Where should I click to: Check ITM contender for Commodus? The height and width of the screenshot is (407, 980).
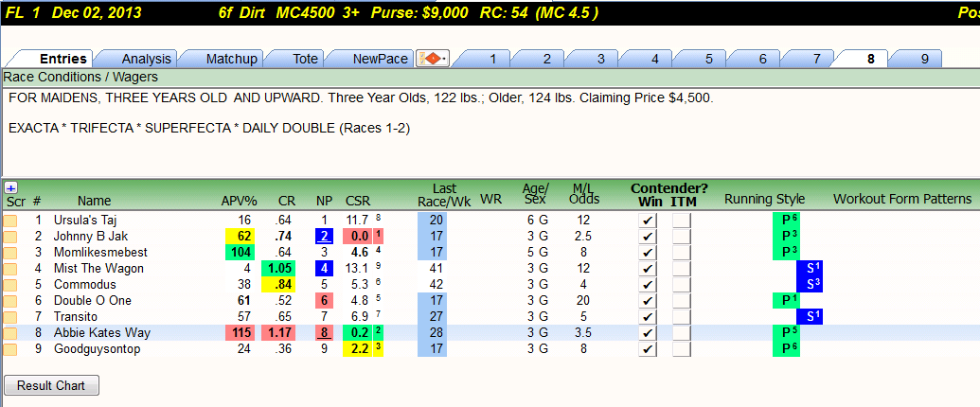point(683,285)
